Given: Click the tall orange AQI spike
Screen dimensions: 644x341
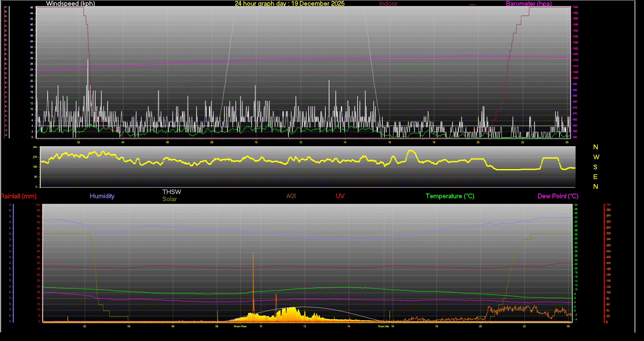Looking at the screenshot, I should tap(253, 268).
